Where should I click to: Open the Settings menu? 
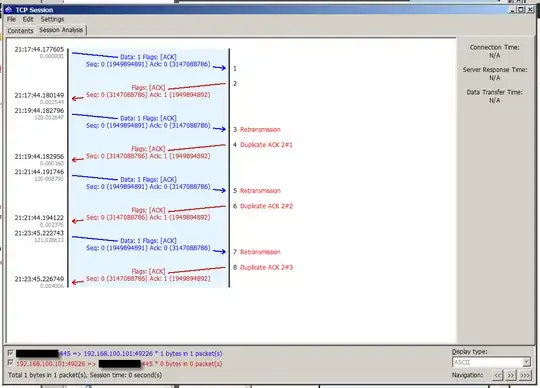(52, 19)
